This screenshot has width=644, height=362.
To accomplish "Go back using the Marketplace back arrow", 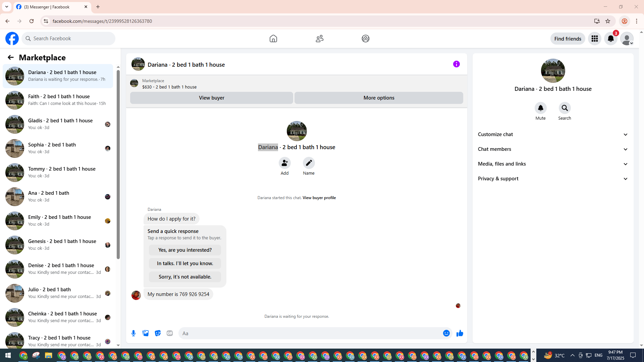I will [x=11, y=57].
